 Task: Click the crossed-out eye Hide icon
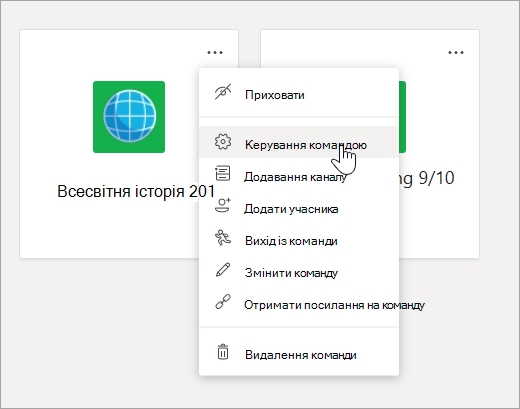click(223, 92)
